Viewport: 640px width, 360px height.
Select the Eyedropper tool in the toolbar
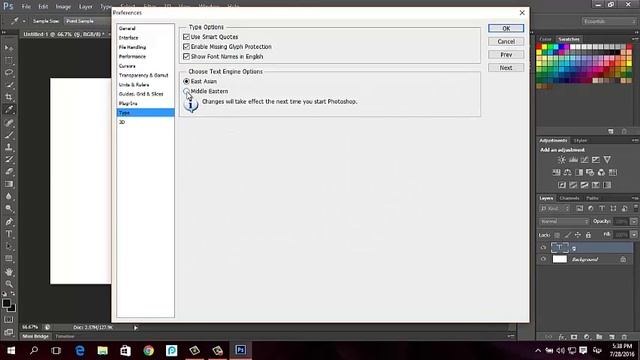point(9,109)
